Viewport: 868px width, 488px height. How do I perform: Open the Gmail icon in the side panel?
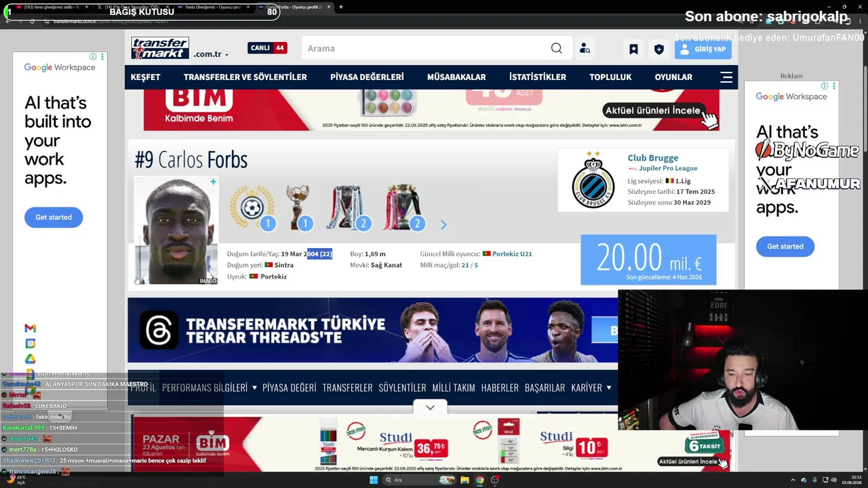click(30, 328)
